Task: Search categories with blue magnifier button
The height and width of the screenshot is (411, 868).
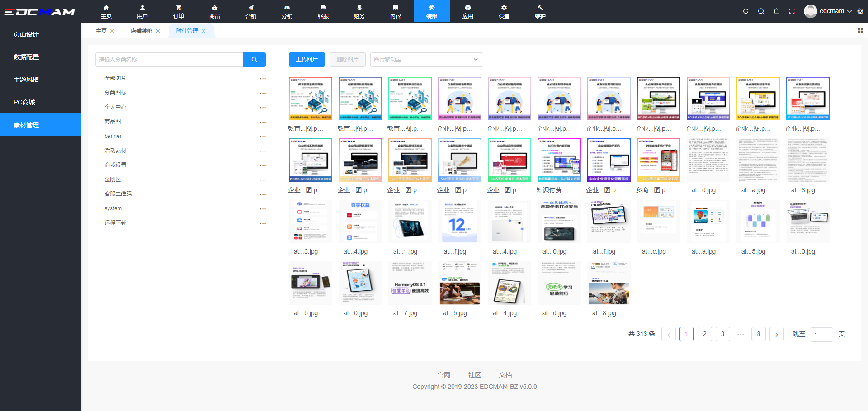Action: [255, 60]
